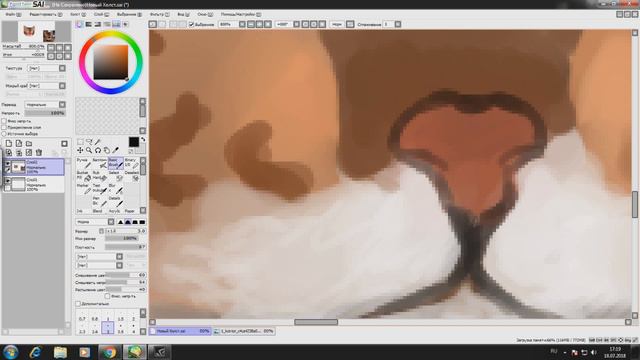The image size is (640, 360).
Task: Open the wet edge effect dropdown
Action: [62, 86]
